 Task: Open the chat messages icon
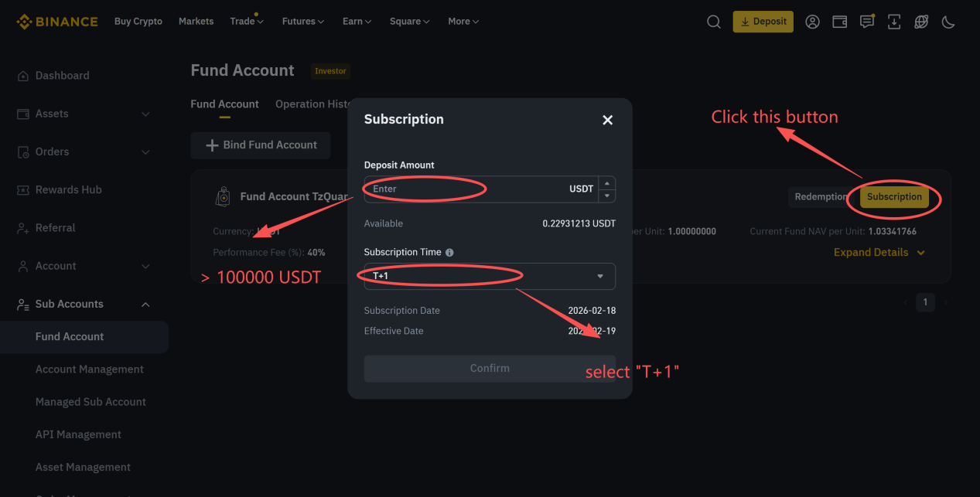pyautogui.click(x=867, y=22)
